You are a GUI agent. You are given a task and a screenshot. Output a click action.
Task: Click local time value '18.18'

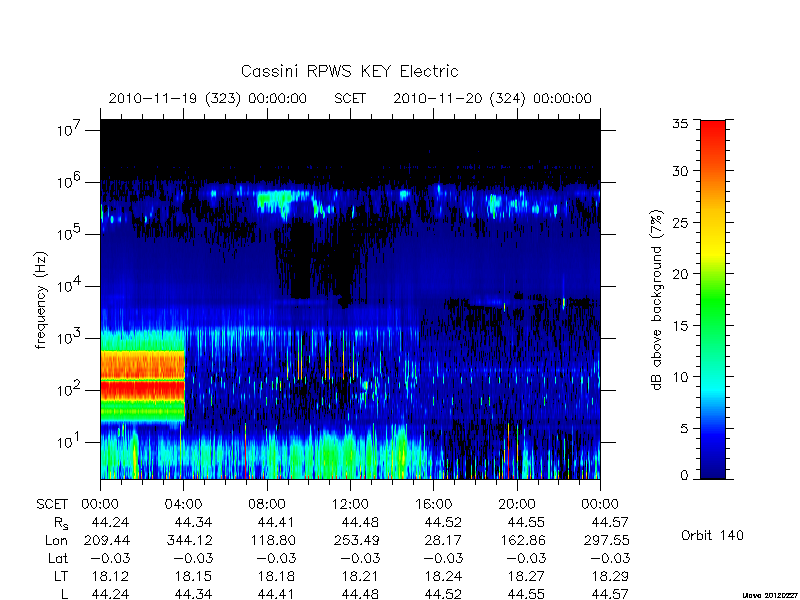(x=277, y=576)
